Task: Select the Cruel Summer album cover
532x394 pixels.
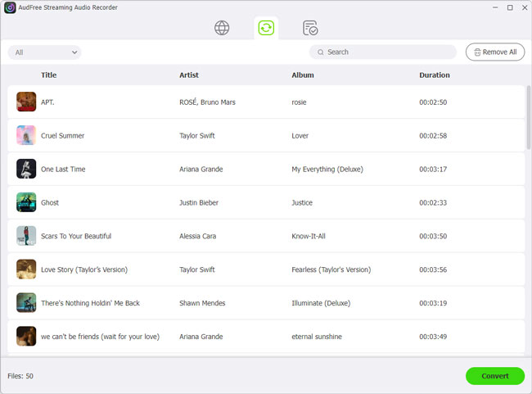Action: [26, 135]
